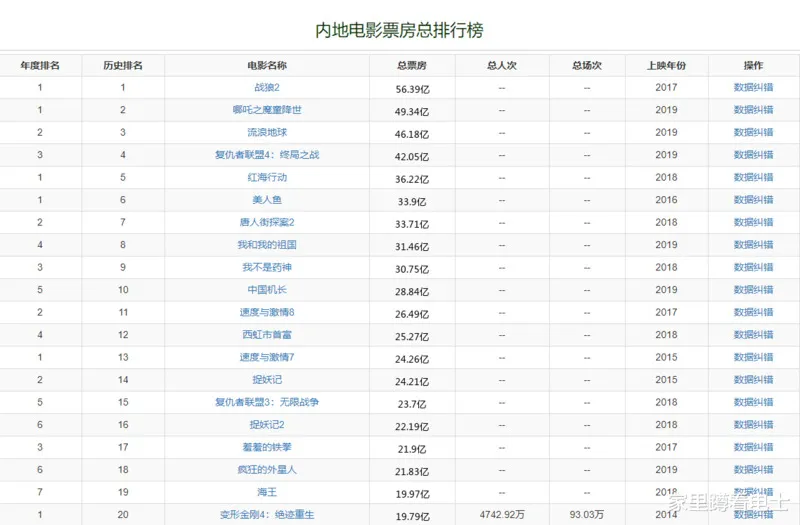Open 变形金刚4:绝迹重生 movie link
This screenshot has height=525, width=800.
267,514
